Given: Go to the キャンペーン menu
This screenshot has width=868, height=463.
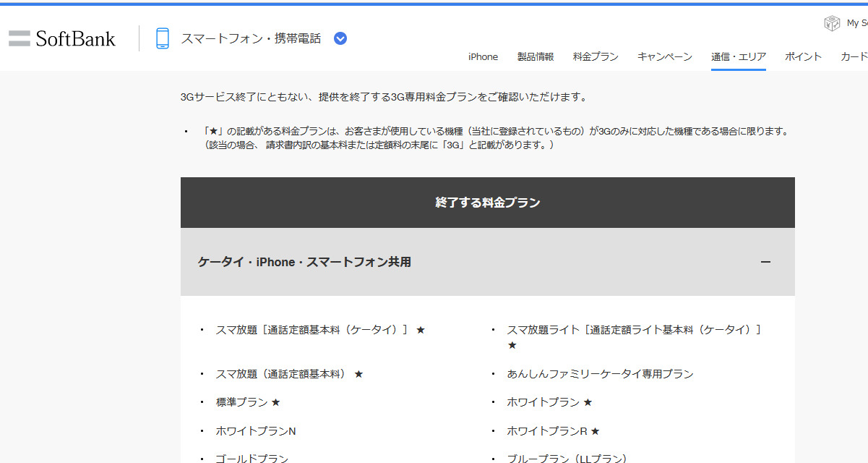Looking at the screenshot, I should [x=664, y=56].
